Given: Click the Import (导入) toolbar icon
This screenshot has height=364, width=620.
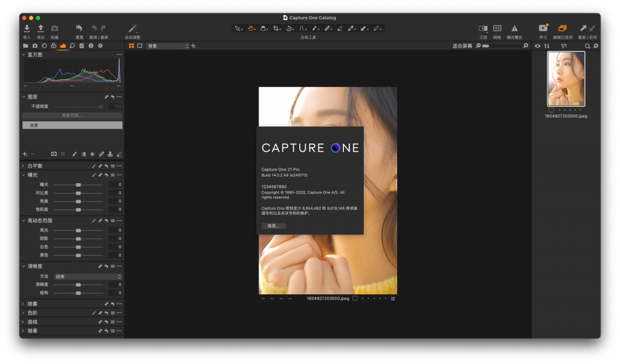Looking at the screenshot, I should tap(27, 28).
